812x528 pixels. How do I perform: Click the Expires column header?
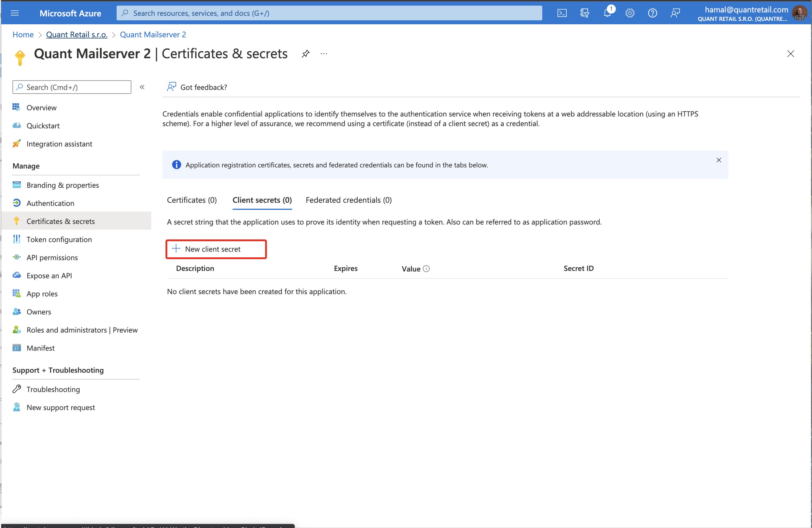click(x=345, y=268)
